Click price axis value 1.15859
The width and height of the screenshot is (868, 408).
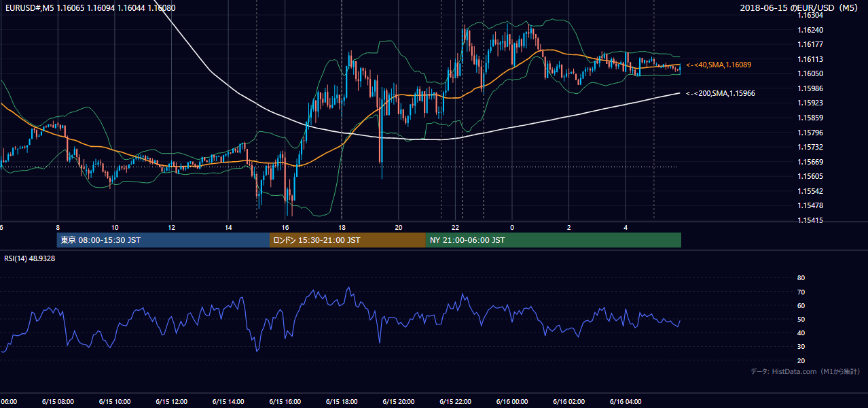pyautogui.click(x=811, y=118)
